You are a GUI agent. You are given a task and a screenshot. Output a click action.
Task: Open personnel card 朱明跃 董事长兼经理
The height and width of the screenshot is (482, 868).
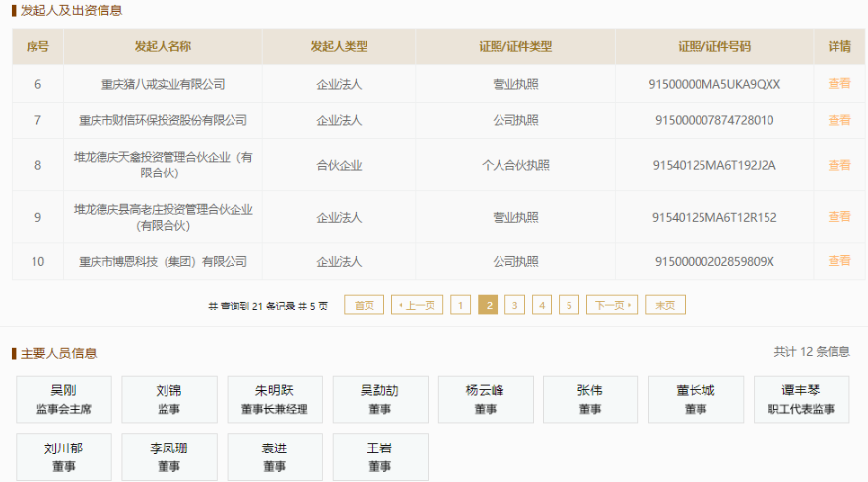pos(275,399)
